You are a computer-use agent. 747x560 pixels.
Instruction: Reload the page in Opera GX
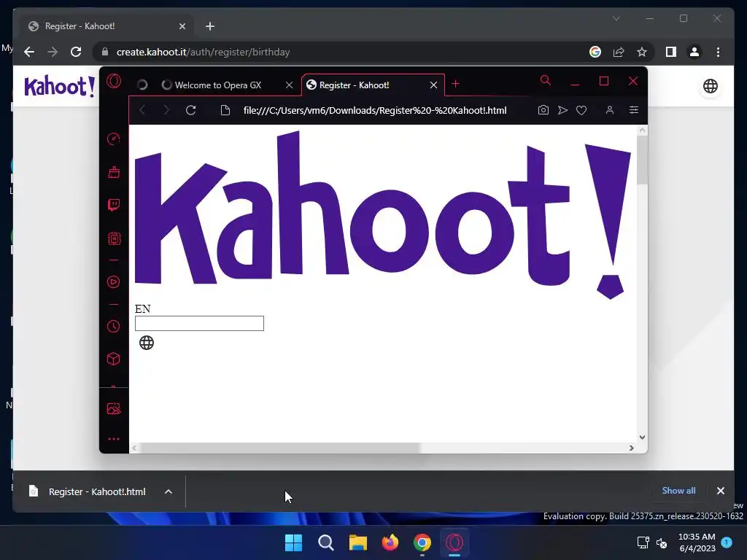tap(191, 111)
